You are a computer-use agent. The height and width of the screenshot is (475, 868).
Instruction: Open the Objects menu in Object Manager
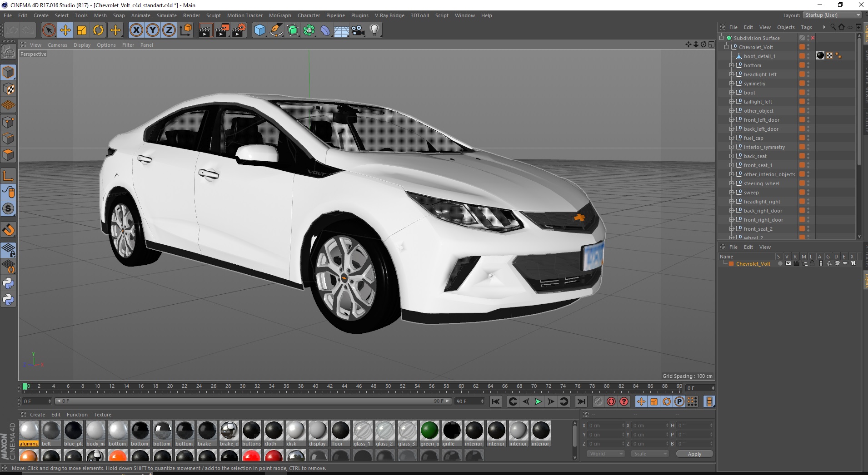point(786,27)
